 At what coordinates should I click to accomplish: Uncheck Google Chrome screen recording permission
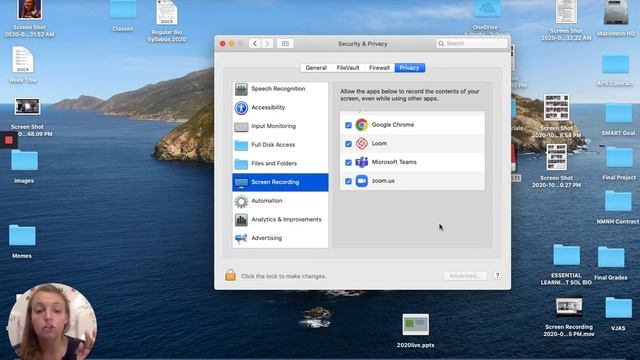tap(348, 125)
